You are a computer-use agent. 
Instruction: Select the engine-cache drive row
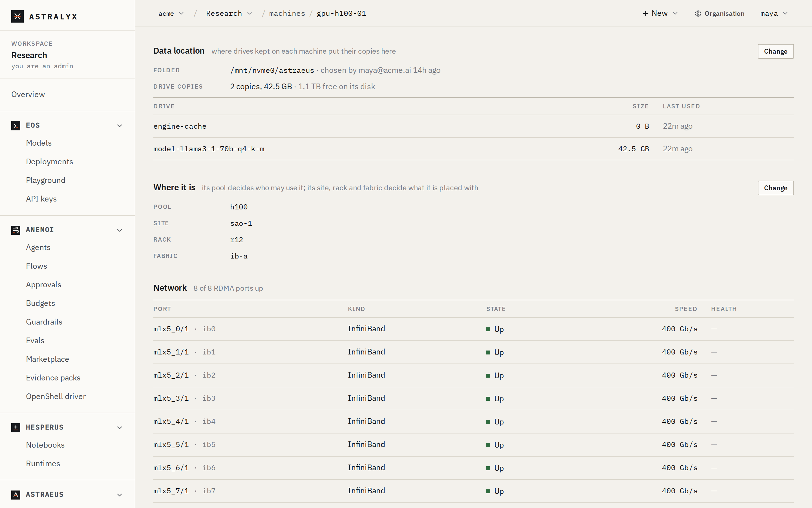pos(473,126)
